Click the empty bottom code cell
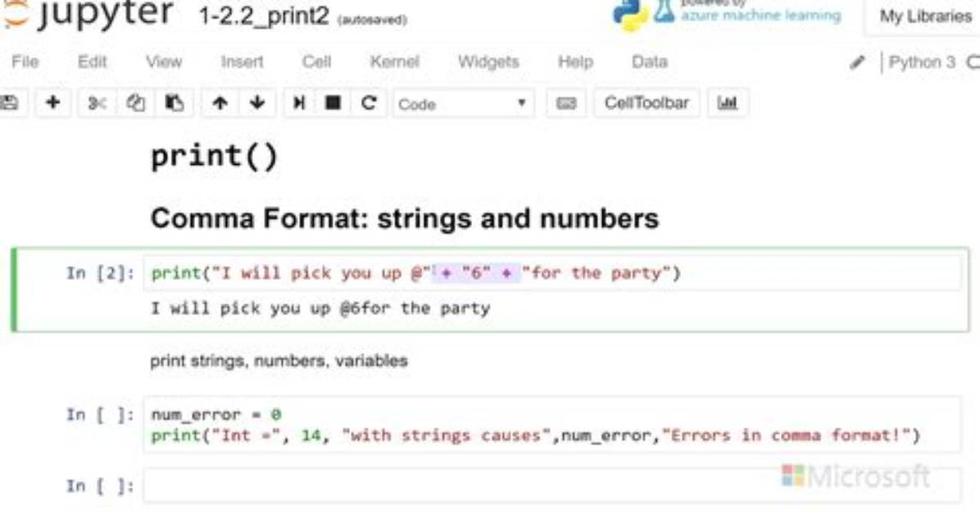 (x=552, y=486)
